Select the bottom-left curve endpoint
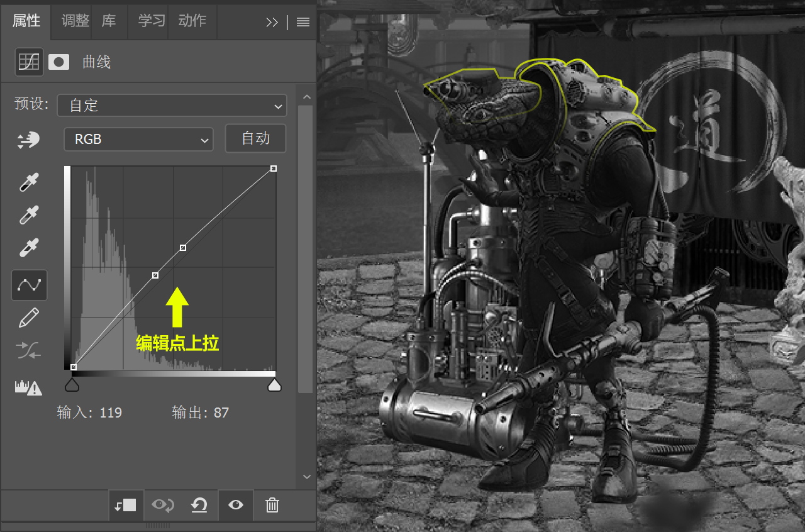 [74, 367]
